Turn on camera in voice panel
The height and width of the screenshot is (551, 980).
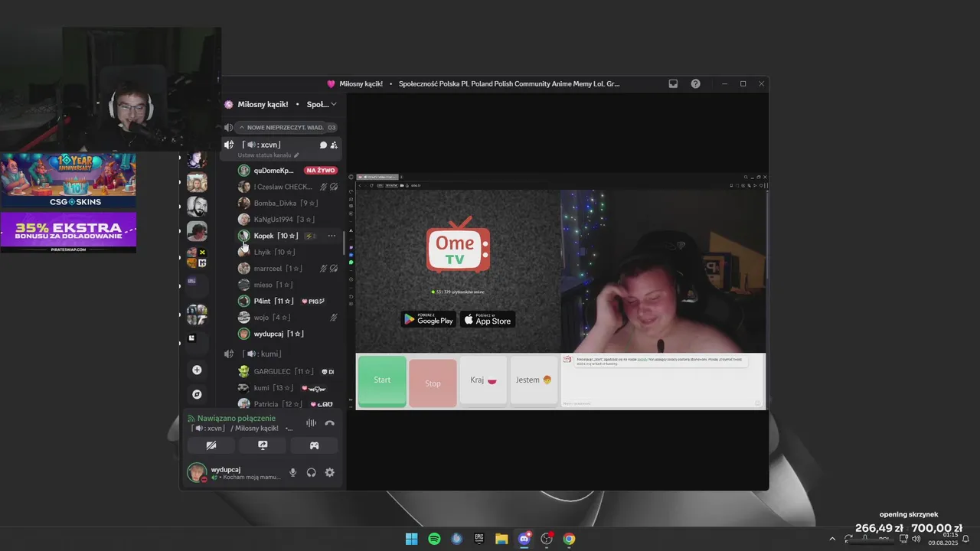211,445
